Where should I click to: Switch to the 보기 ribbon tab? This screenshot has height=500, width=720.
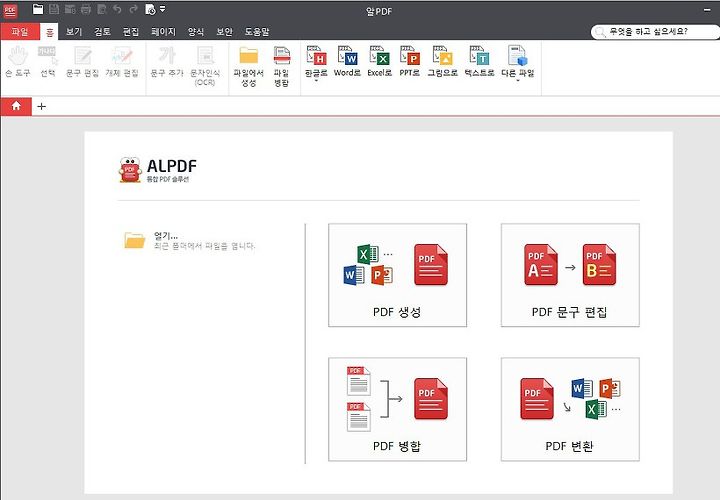74,32
